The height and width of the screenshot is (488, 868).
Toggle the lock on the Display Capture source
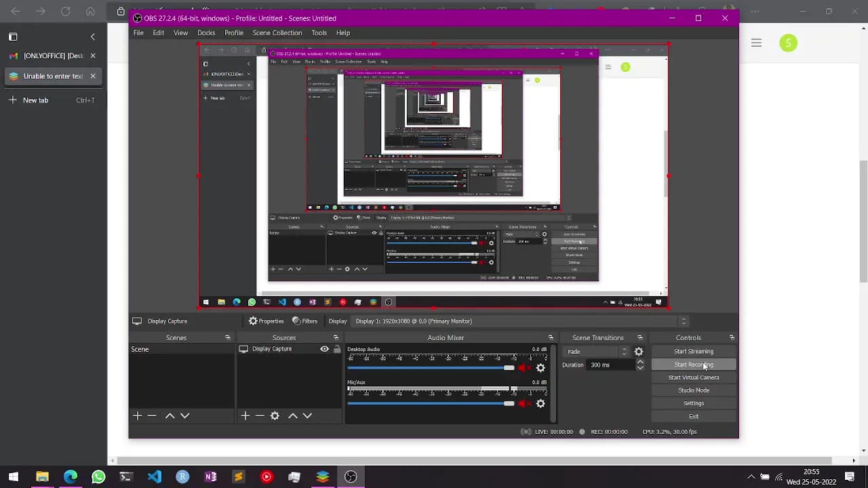(x=337, y=349)
